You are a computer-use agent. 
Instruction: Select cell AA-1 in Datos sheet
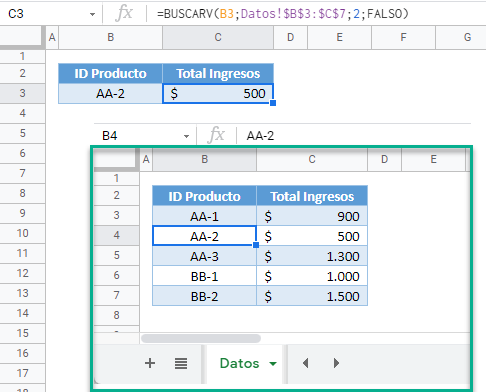tap(204, 216)
